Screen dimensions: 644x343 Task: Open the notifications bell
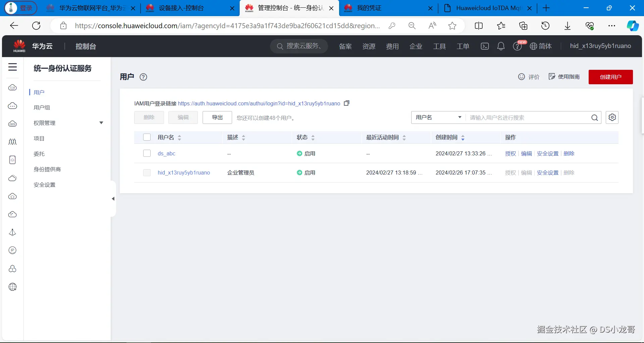501,46
